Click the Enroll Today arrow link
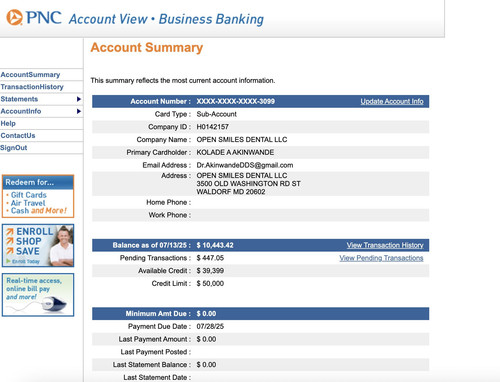The height and width of the screenshot is (382, 500). (23, 261)
